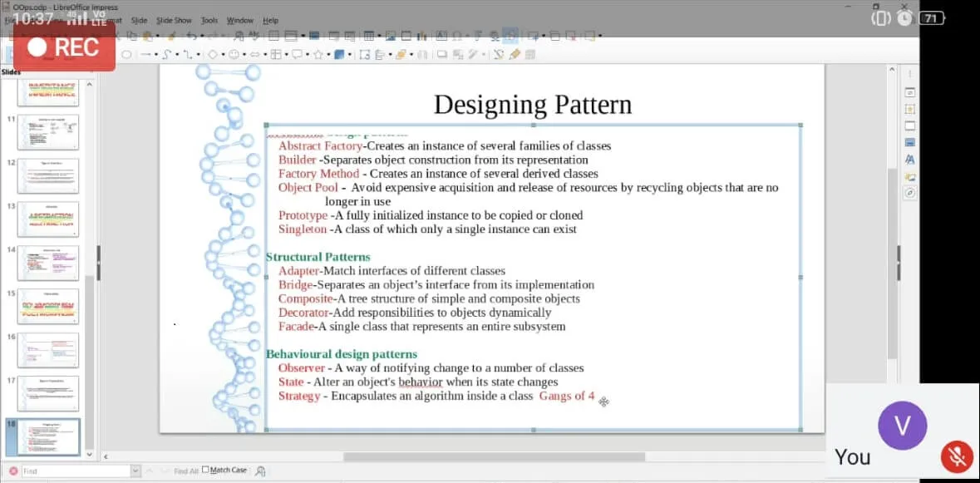This screenshot has height=483, width=980.
Task: Unmute the microphone in call overlay
Action: click(957, 456)
